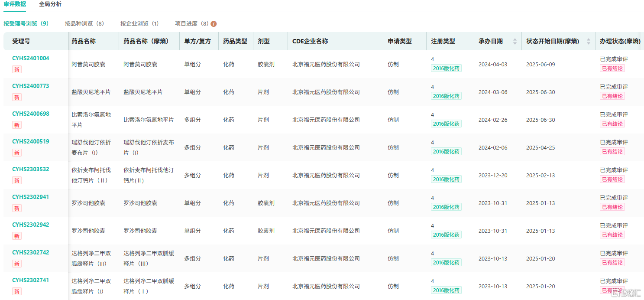The height and width of the screenshot is (300, 644).
Task: Select the 按企业浏览 (1) sub-tab
Action: (x=139, y=23)
